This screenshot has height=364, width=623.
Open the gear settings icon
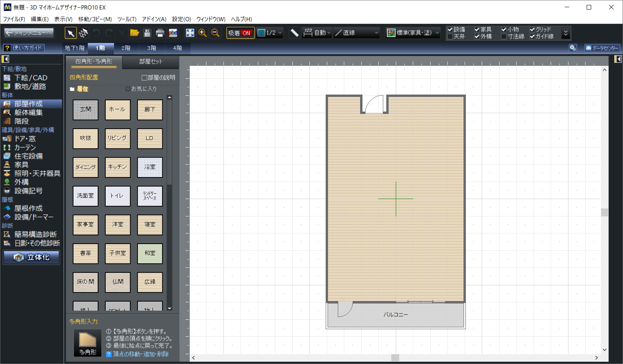click(573, 48)
